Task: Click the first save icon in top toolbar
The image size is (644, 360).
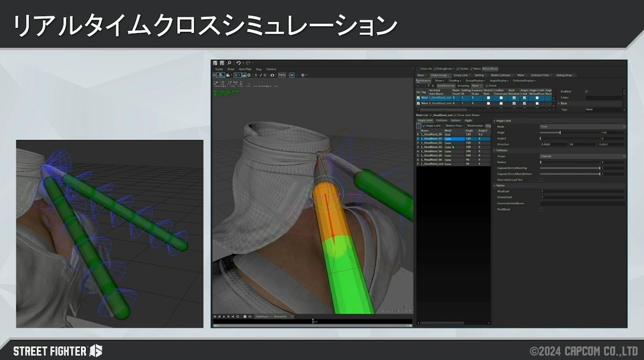Action: pos(215,63)
